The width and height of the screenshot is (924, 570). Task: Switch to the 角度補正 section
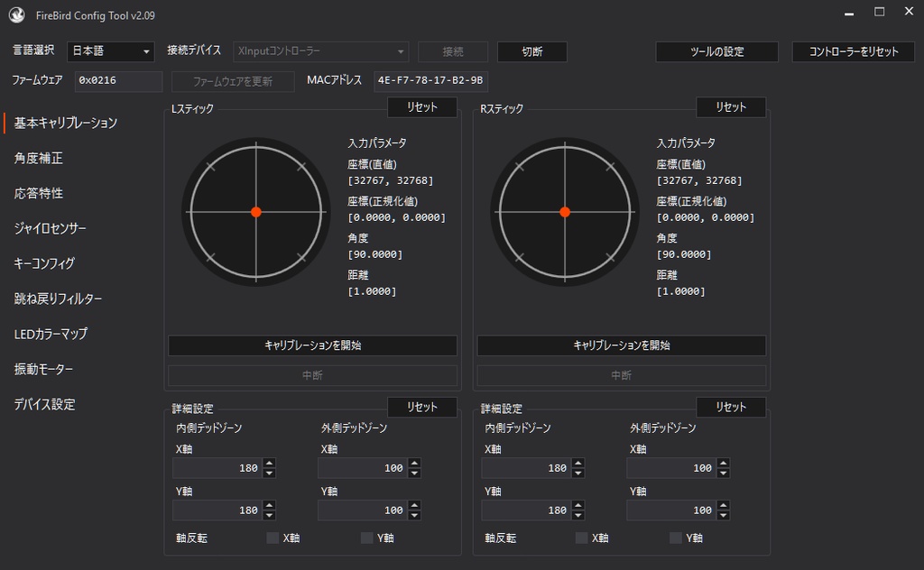point(40,157)
